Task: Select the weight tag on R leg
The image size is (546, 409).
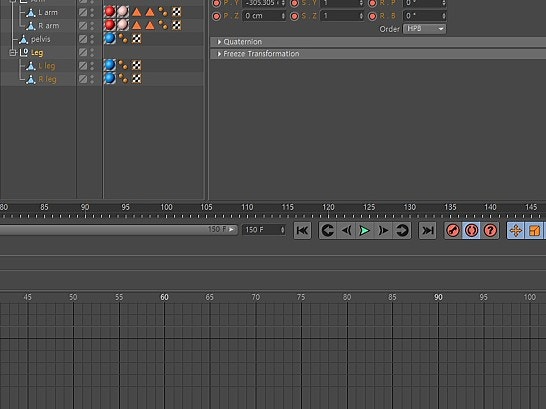Action: point(123,78)
